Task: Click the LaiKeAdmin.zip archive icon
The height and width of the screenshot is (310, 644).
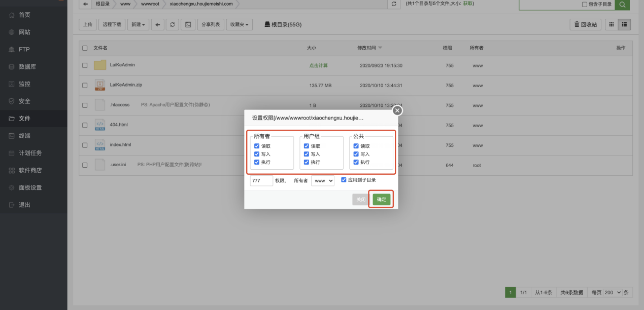Action: [x=100, y=85]
